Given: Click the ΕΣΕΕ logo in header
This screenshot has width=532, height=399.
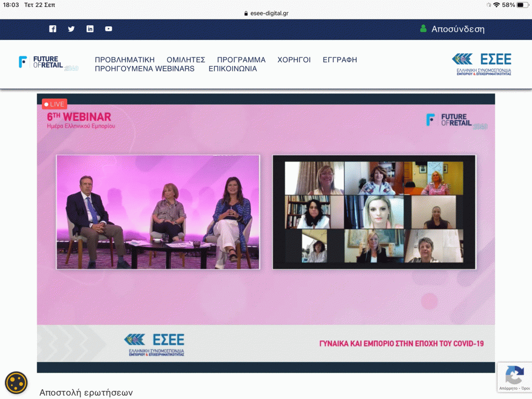Looking at the screenshot, I should 481,64.
